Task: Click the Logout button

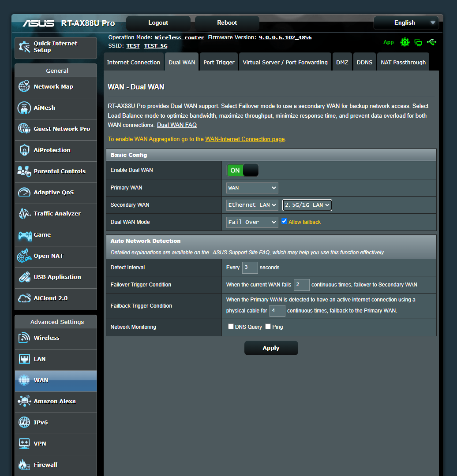Action: pos(158,23)
